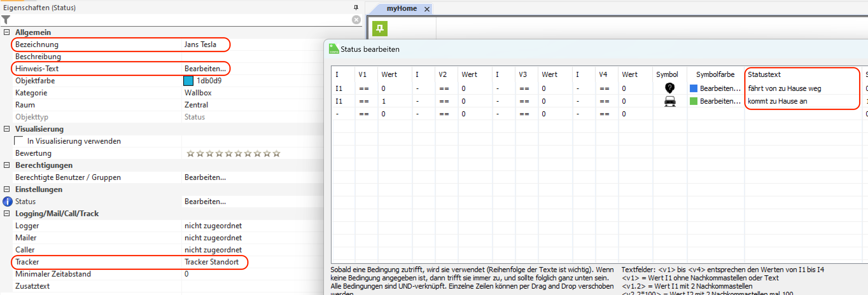Open Hinweis-Text Bearbeiten... editor

pos(205,69)
